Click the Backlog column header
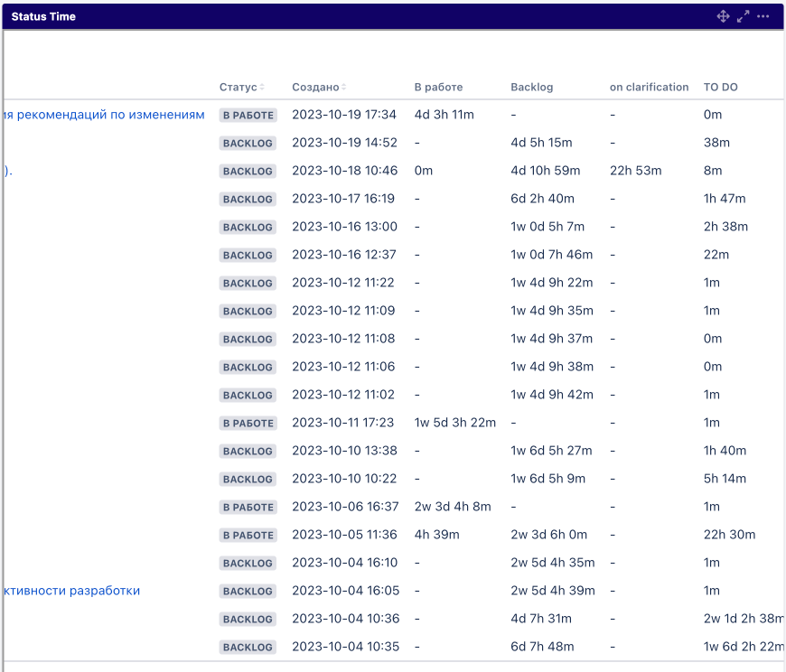 (531, 88)
